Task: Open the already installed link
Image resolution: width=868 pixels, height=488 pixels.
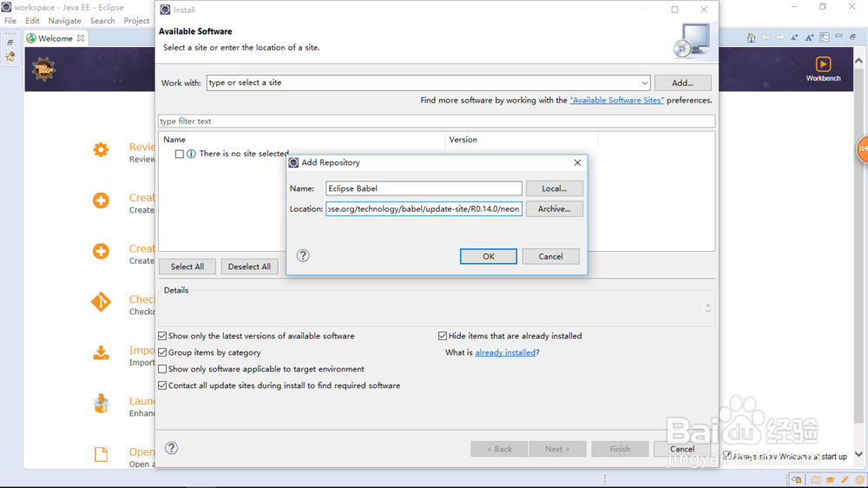Action: [505, 353]
